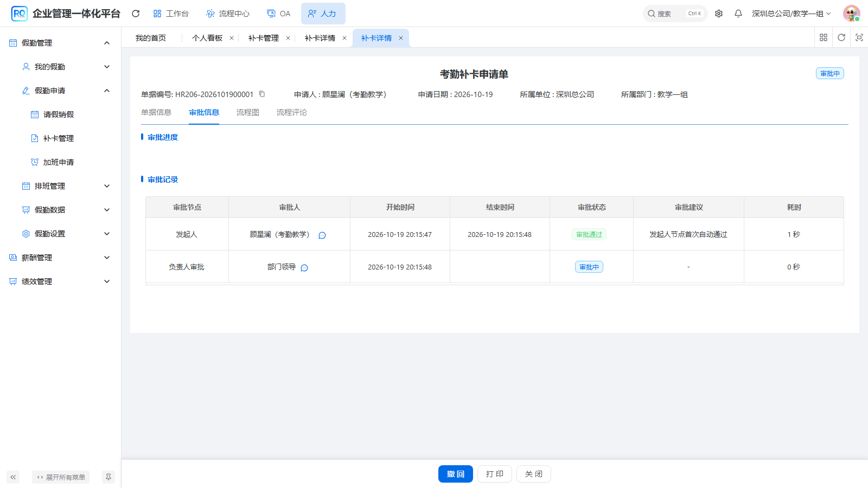
Task: Close the 补卡管理 tab
Action: pyautogui.click(x=288, y=38)
